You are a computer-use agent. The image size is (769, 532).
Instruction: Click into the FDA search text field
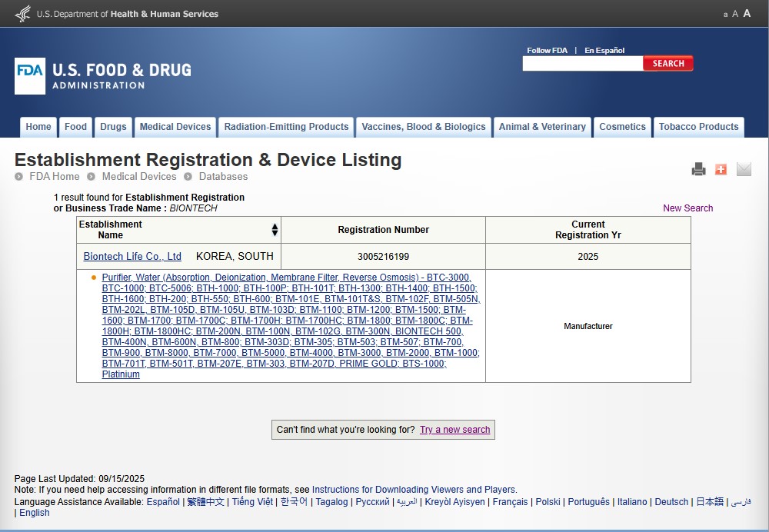tap(582, 64)
